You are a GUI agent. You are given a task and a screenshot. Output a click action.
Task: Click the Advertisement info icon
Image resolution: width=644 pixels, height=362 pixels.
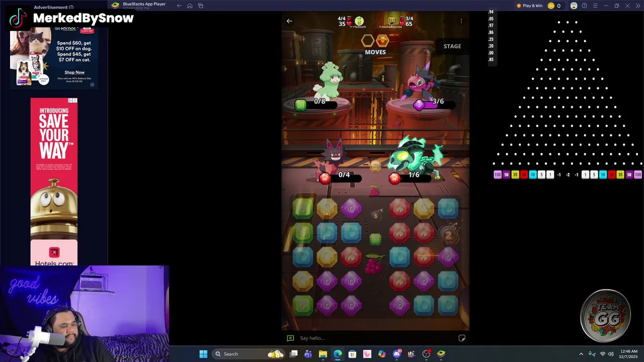pyautogui.click(x=71, y=8)
